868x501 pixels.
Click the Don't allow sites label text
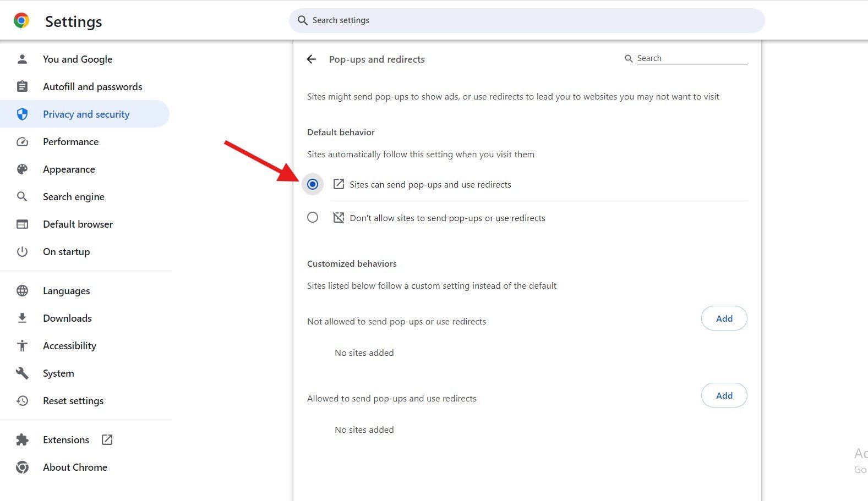[447, 218]
